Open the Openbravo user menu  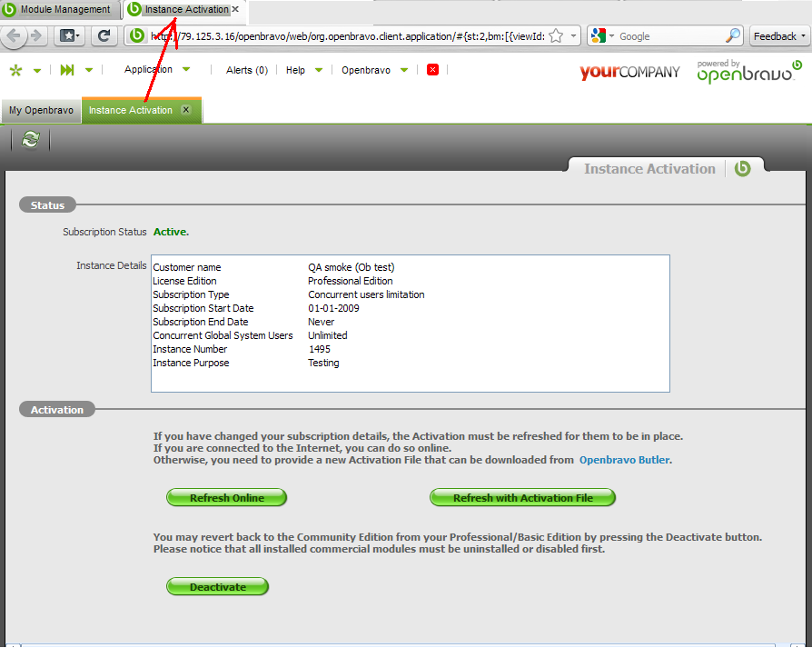tap(366, 70)
